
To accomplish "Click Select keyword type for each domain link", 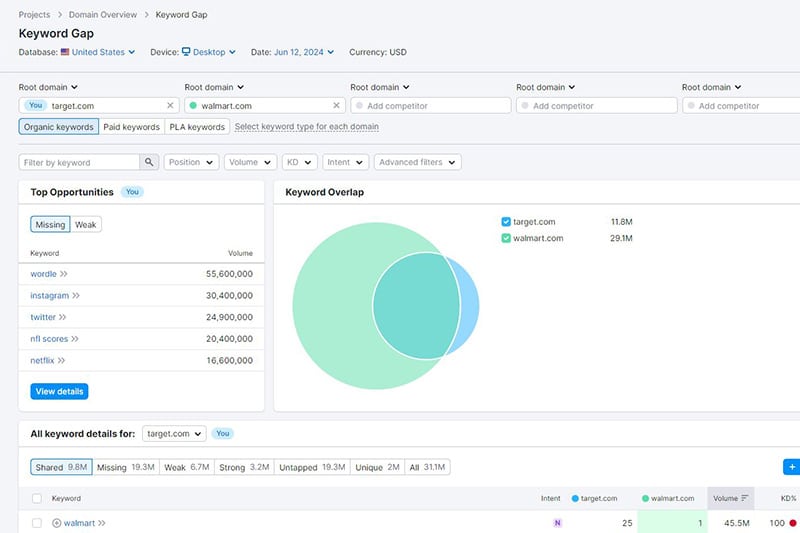I will [307, 126].
